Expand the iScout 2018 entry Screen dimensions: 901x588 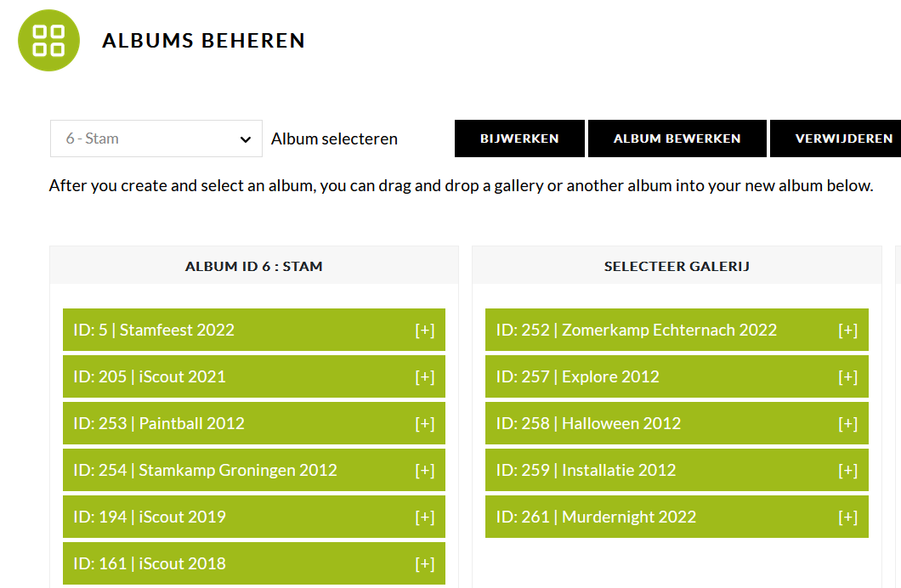click(x=425, y=564)
